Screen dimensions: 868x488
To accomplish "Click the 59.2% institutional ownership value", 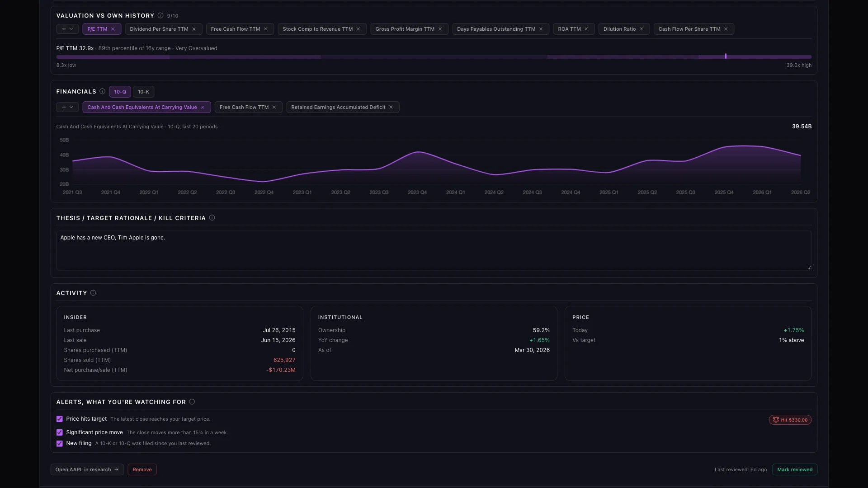I will 541,330.
